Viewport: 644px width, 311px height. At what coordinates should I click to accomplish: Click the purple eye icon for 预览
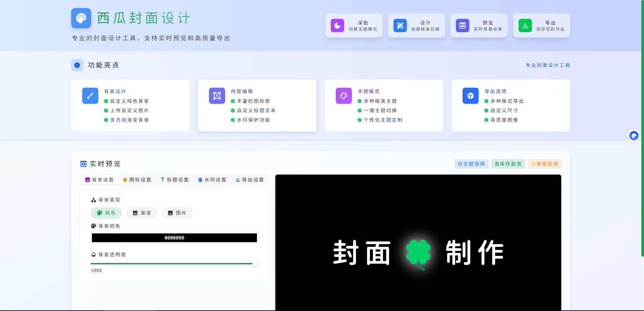coord(463,26)
